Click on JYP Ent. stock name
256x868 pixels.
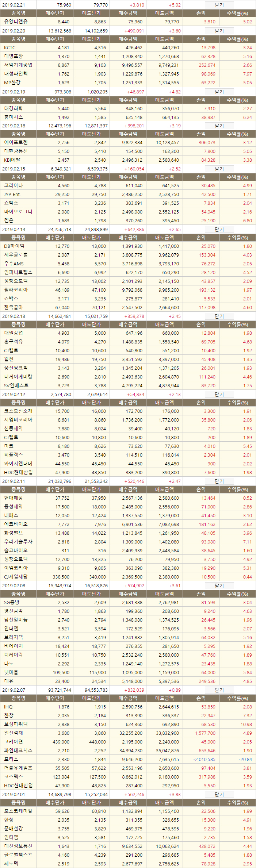12,195
